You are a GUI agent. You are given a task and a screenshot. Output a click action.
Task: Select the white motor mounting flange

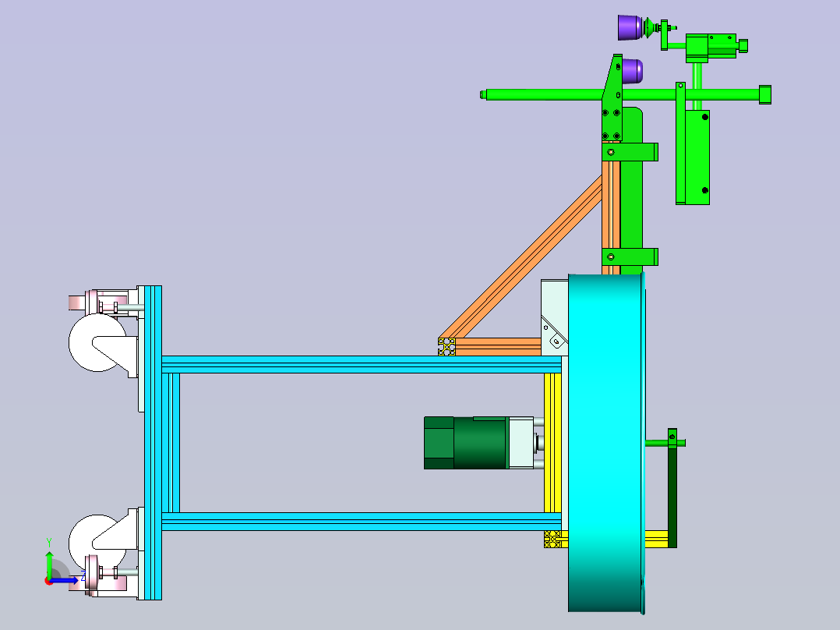click(x=521, y=443)
